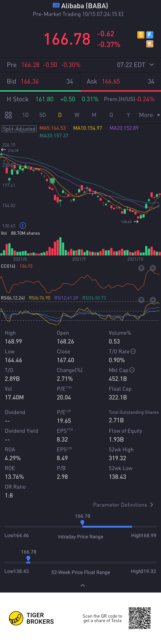The height and width of the screenshot is (644, 161).
Task: Tap the blue lightning bolt badge icon
Action: (150, 35)
